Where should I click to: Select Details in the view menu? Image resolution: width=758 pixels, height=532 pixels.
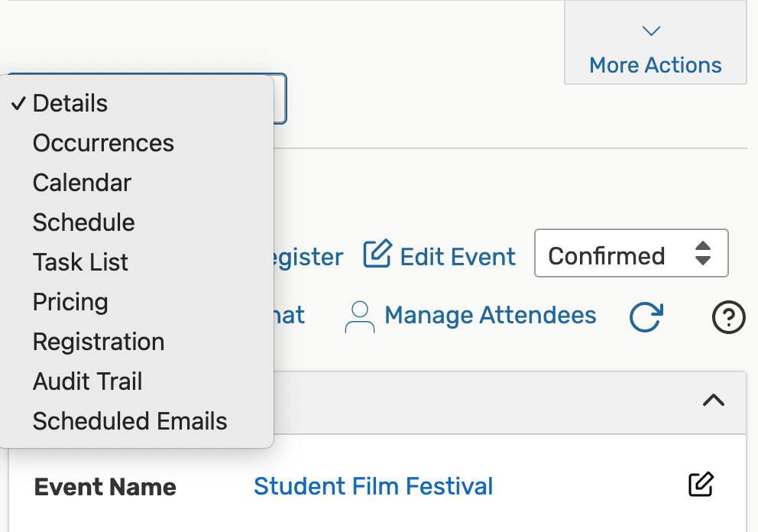pyautogui.click(x=70, y=103)
